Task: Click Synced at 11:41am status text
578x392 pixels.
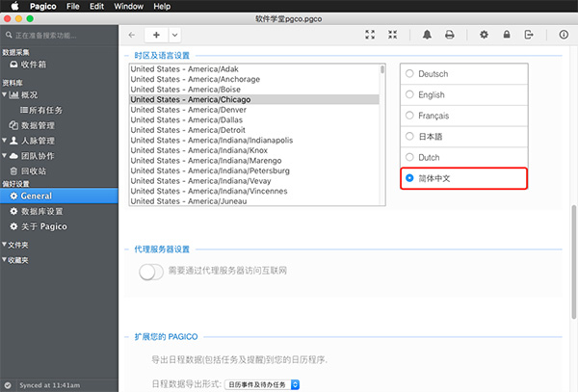Action: point(50,385)
